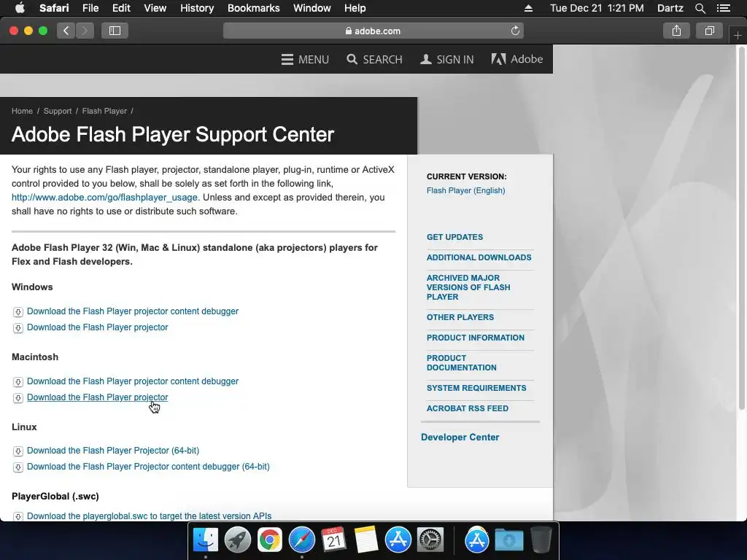Click the Safari back arrow button

tap(66, 31)
